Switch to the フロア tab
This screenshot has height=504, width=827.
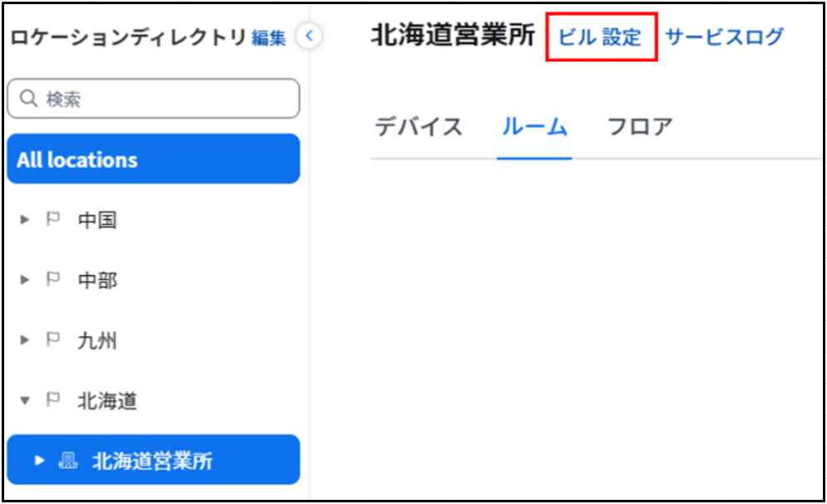click(x=640, y=127)
